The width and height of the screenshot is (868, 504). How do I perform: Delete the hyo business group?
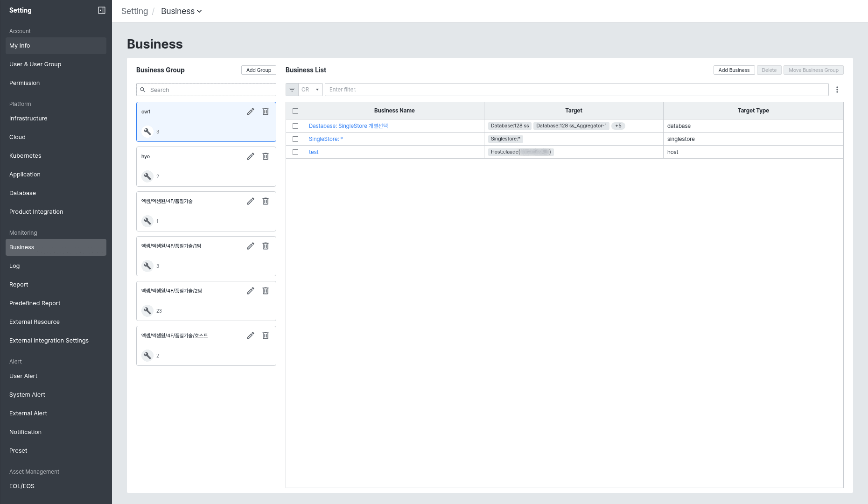(x=266, y=156)
